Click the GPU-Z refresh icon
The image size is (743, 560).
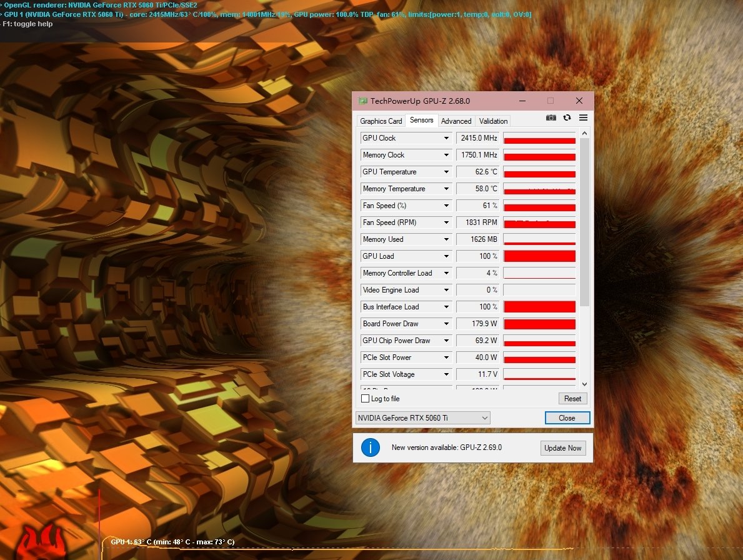pyautogui.click(x=567, y=117)
